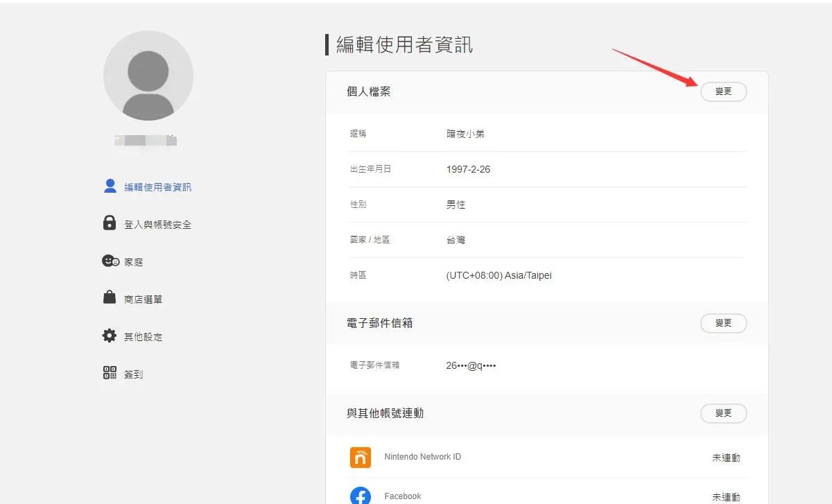Select the person icon beside 編輯使用者資訊
Image resolution: width=832 pixels, height=504 pixels.
point(110,186)
